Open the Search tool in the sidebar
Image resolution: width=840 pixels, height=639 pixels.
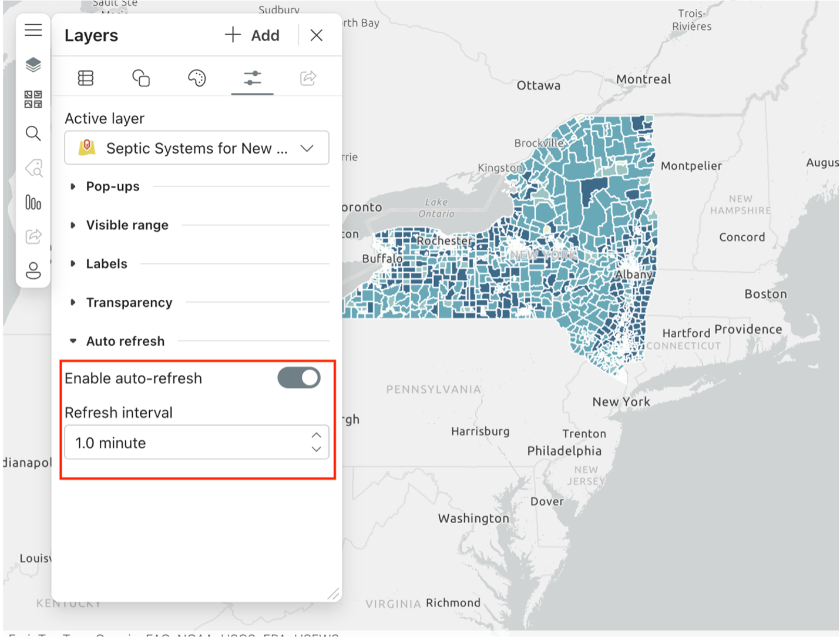click(33, 133)
